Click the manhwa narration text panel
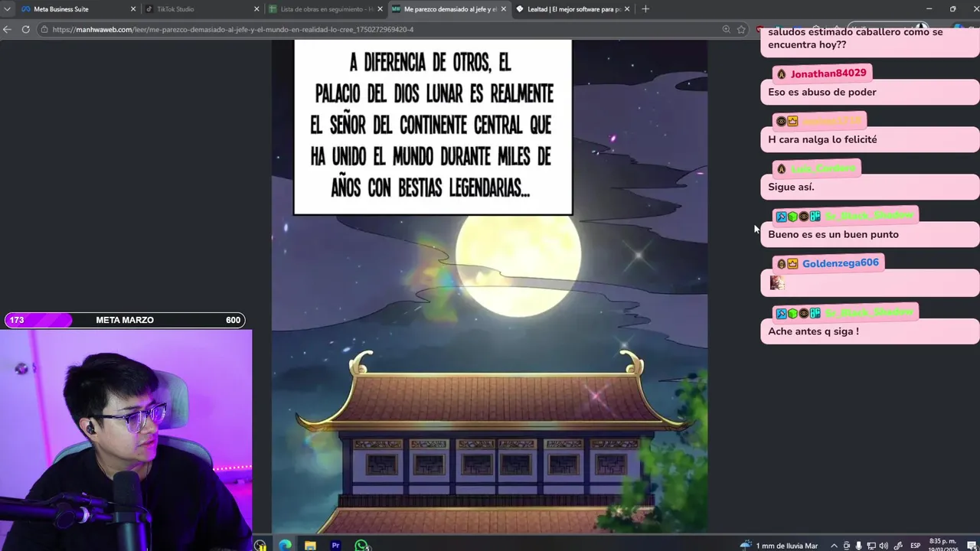Viewport: 980px width, 551px height. (x=433, y=126)
